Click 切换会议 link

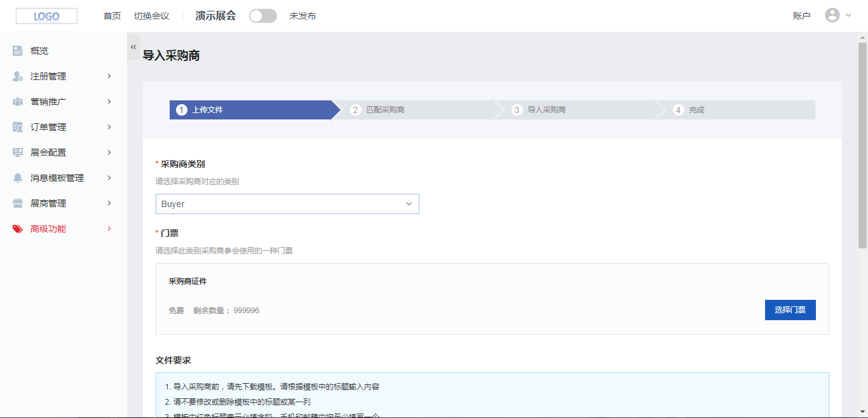[x=151, y=16]
